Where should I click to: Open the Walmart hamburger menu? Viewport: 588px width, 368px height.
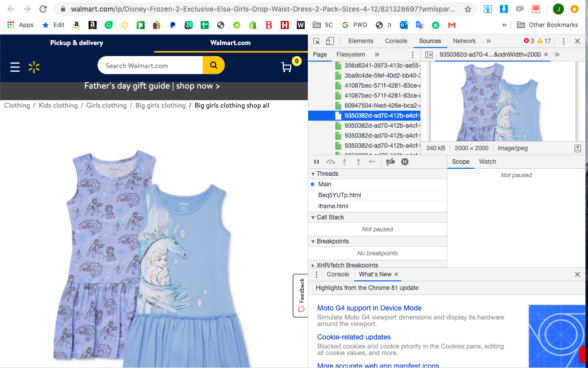tap(15, 67)
